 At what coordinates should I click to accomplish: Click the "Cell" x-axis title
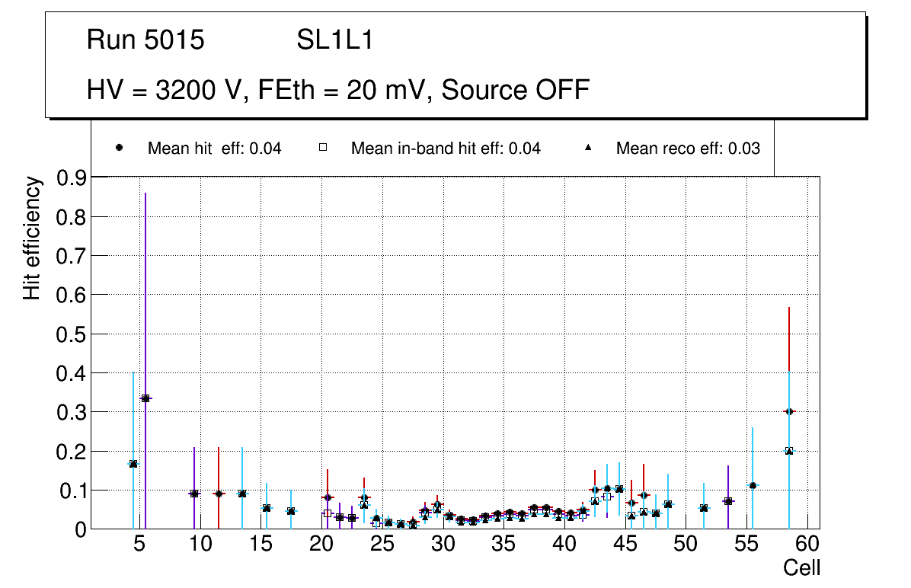pyautogui.click(x=802, y=568)
